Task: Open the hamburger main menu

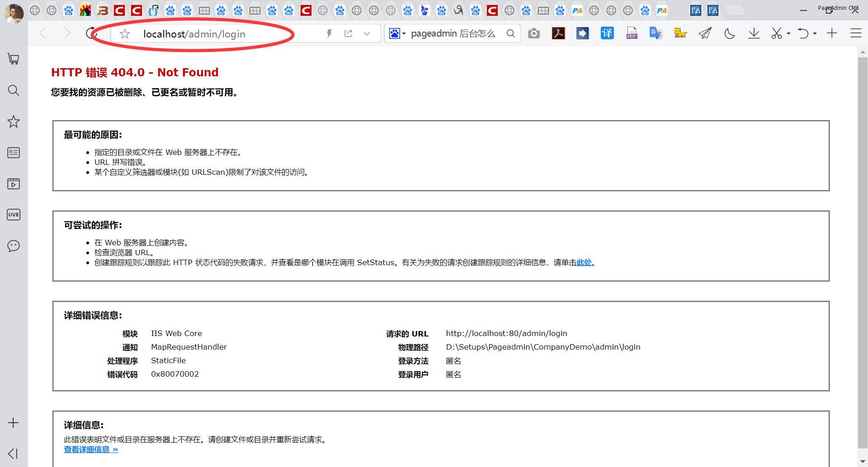Action: tap(855, 33)
